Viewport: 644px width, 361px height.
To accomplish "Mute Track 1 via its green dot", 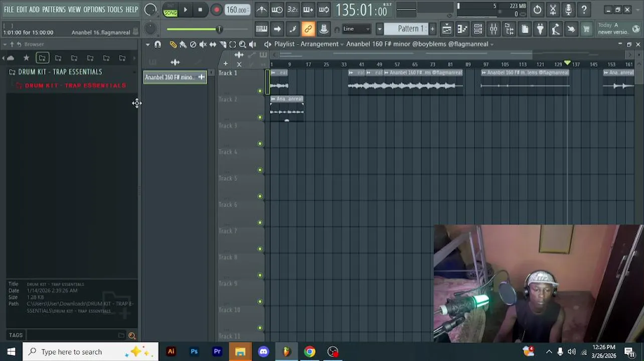I will (x=260, y=91).
